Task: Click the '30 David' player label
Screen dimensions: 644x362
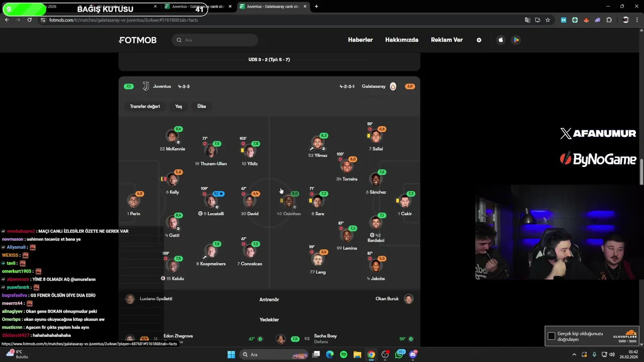Action: tap(250, 214)
